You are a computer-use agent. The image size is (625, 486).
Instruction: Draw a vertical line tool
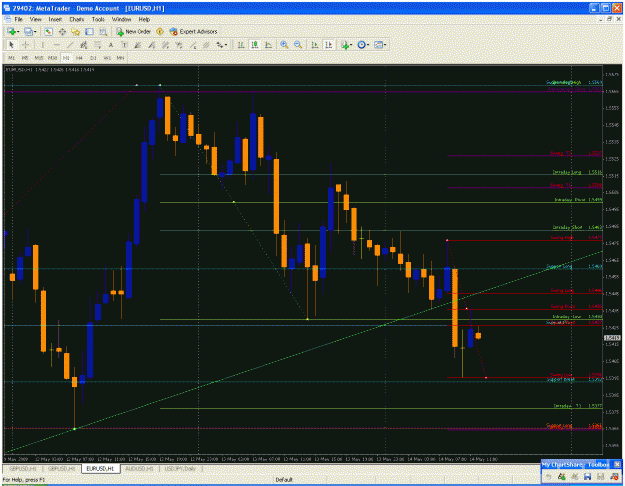[42, 45]
